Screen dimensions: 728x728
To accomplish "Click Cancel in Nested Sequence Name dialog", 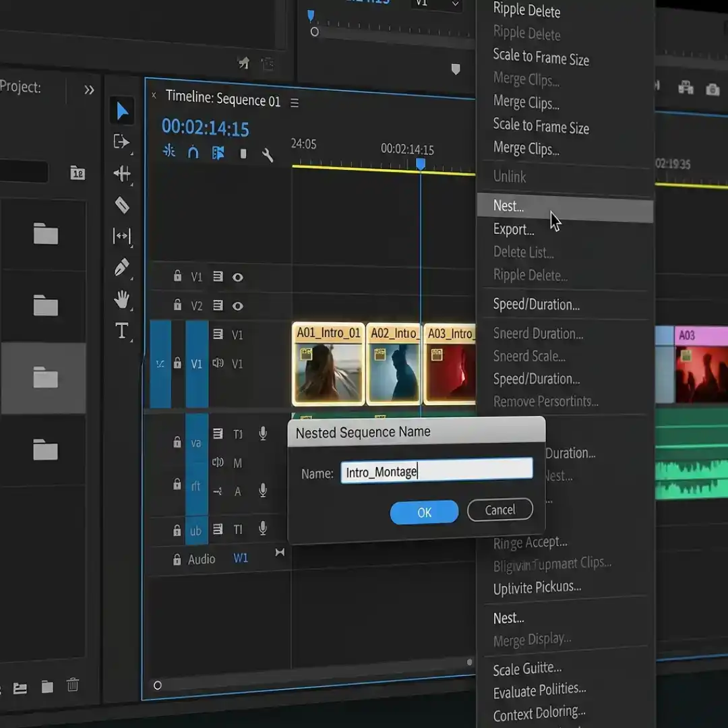I will click(500, 510).
